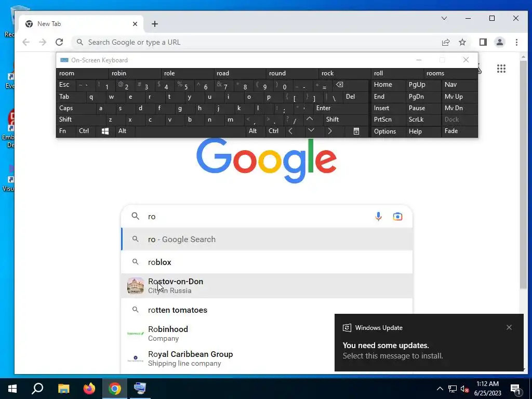
Task: Click the space bar on On-Screen Keyboard
Action: [190, 131]
